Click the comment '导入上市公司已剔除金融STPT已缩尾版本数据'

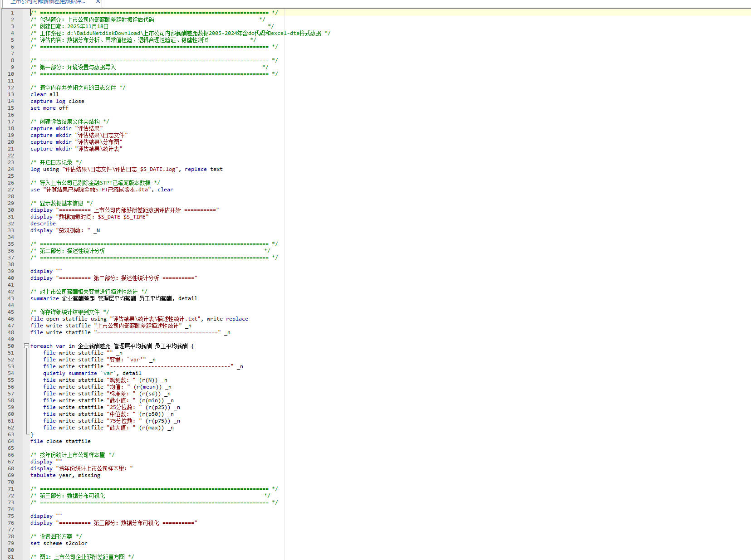coord(95,183)
